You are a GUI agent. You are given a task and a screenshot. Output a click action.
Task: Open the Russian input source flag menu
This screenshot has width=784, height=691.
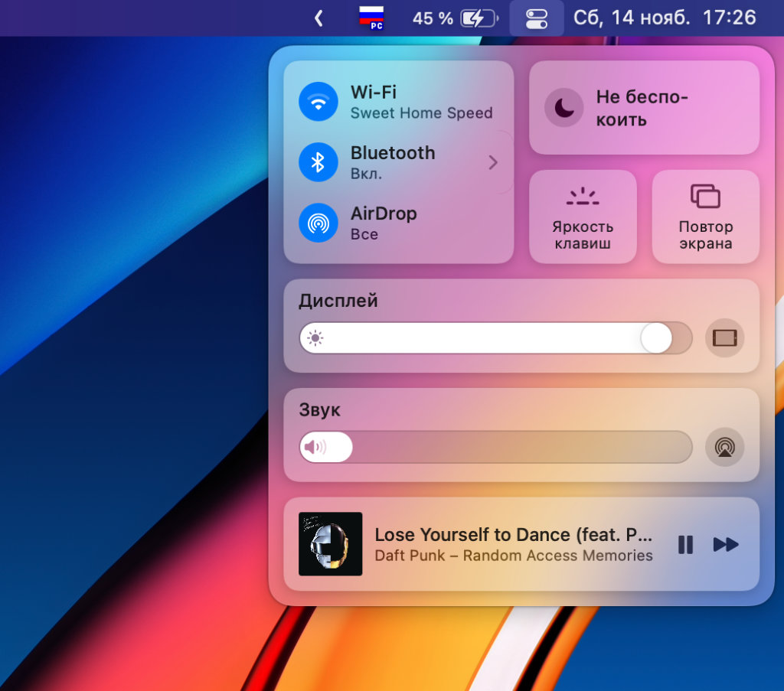pyautogui.click(x=372, y=18)
